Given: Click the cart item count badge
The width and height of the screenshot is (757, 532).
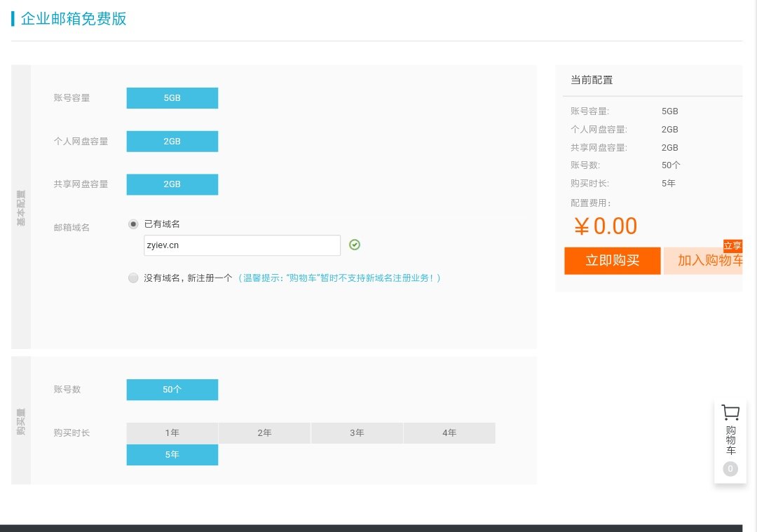Looking at the screenshot, I should (730, 469).
